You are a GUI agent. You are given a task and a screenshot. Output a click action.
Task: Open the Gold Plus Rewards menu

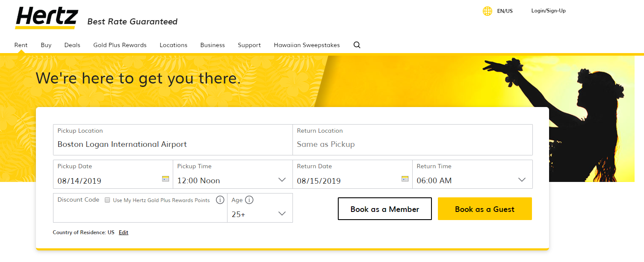click(120, 45)
